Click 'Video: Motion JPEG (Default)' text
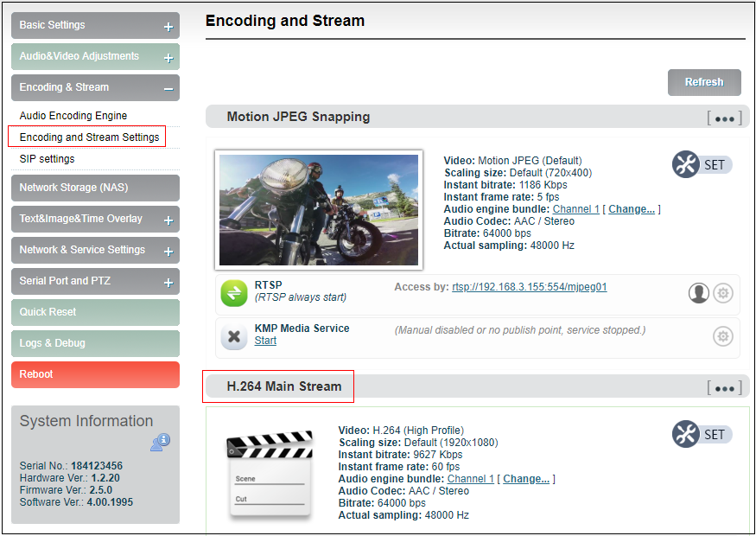Screen dimensions: 756x536 click(512, 161)
